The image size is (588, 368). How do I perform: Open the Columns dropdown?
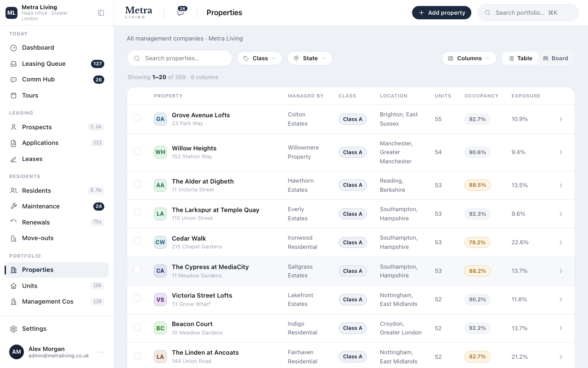coord(469,58)
